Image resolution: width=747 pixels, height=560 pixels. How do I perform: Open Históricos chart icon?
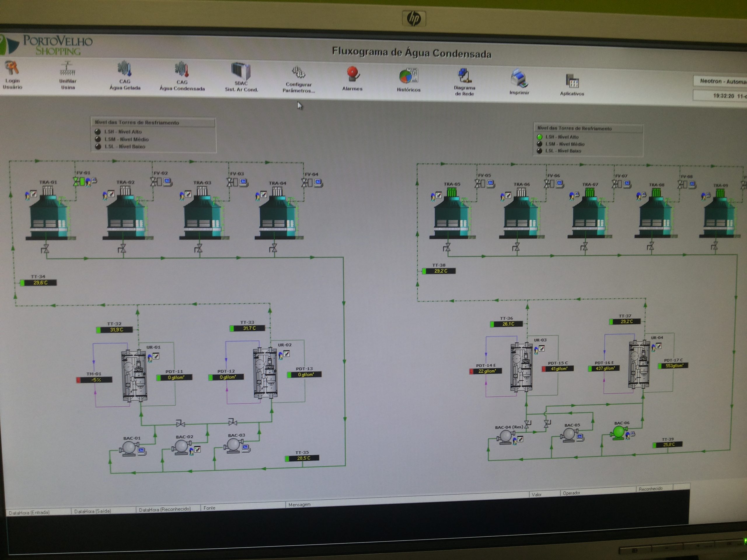coord(409,76)
